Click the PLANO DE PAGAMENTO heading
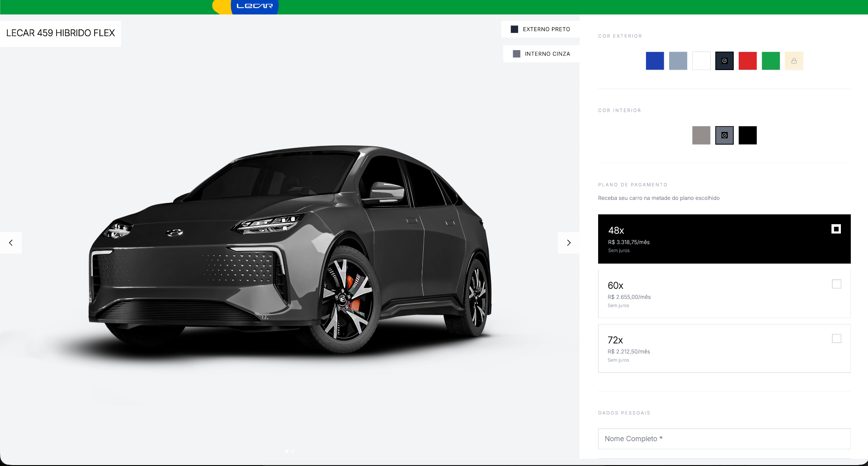 pyautogui.click(x=632, y=185)
